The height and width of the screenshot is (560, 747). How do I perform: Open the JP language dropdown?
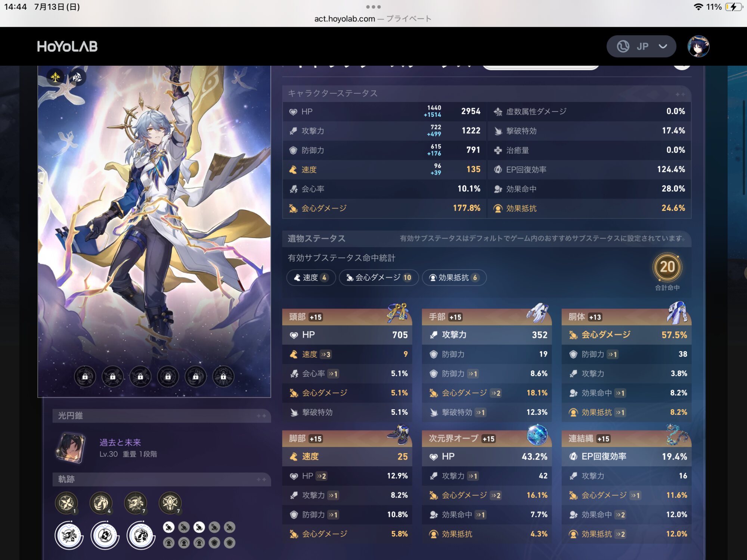tap(641, 46)
